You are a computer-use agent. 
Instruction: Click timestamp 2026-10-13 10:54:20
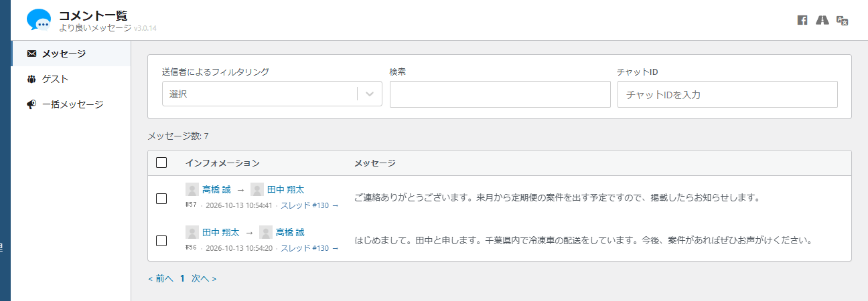[239, 248]
